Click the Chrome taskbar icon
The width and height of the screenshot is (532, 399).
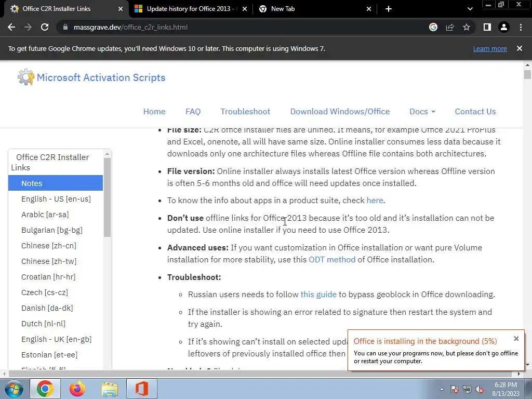click(45, 389)
